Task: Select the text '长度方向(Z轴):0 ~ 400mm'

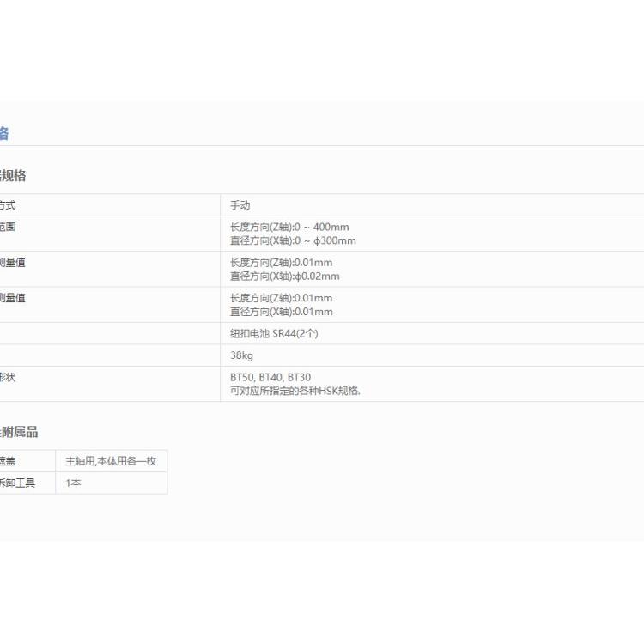Action: point(289,228)
